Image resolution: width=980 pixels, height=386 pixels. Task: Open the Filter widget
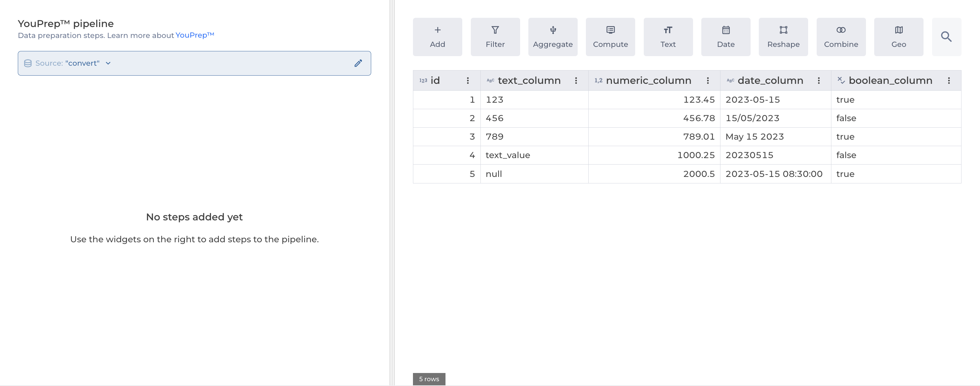coord(495,37)
